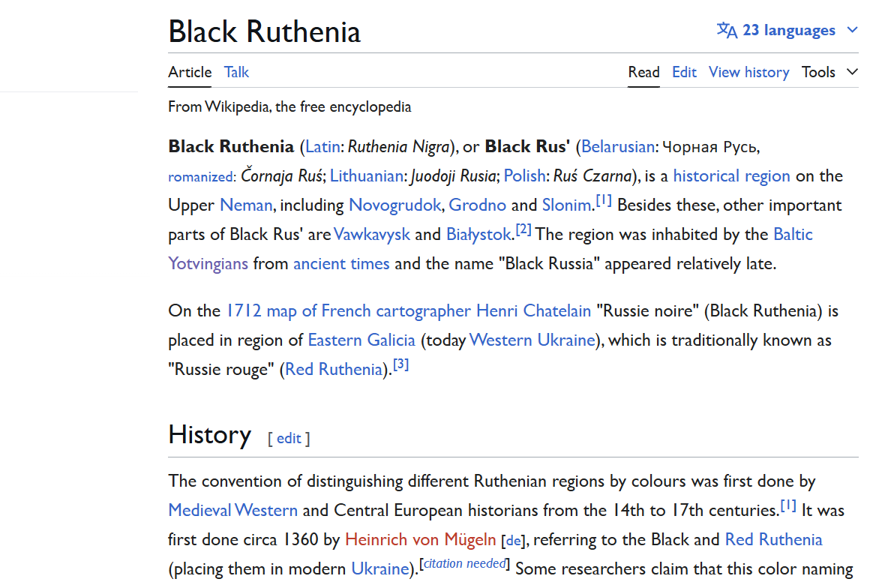This screenshot has width=873, height=588.
Task: Jump to citation [1] after Slonim
Action: click(x=604, y=200)
